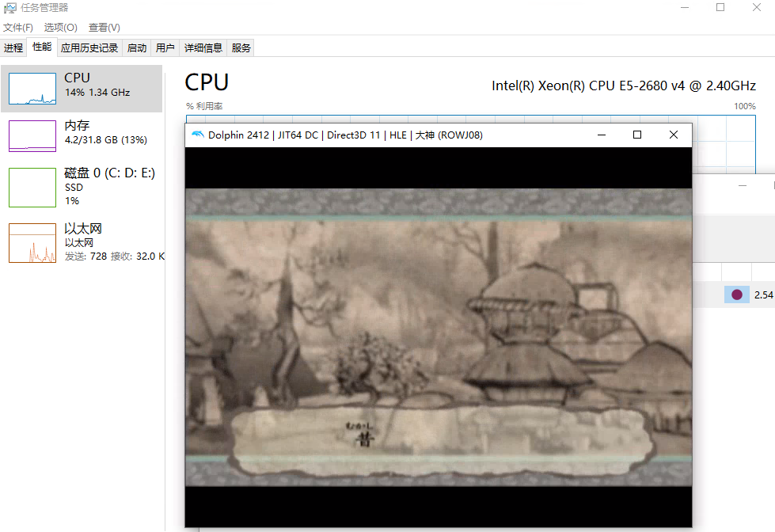Click the 100% graph scale label
The height and width of the screenshot is (532, 775).
click(x=744, y=106)
